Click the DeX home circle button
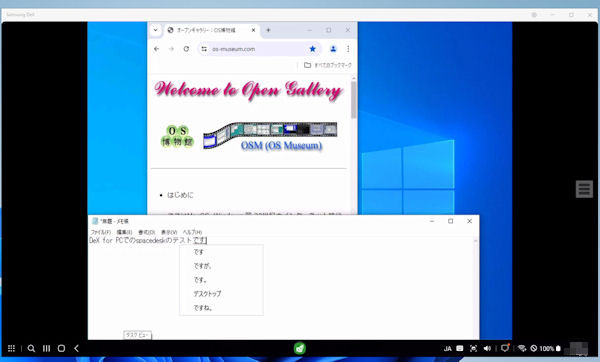The width and height of the screenshot is (600, 362). [61, 348]
